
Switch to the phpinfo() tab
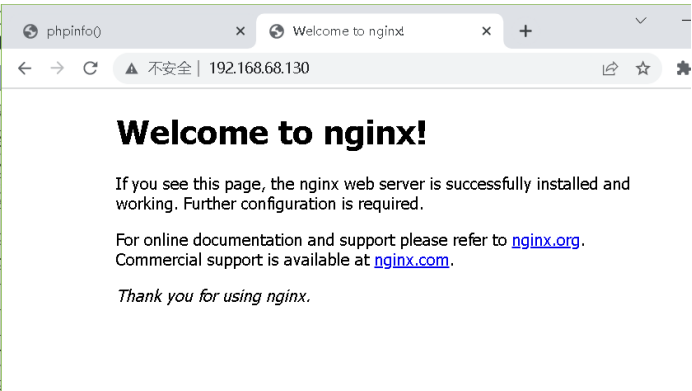(x=129, y=31)
